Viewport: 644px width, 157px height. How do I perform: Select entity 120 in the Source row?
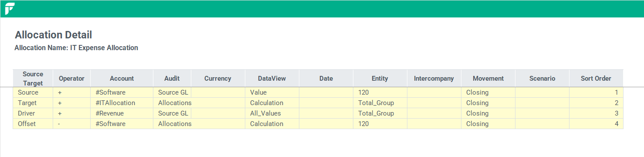(380, 92)
